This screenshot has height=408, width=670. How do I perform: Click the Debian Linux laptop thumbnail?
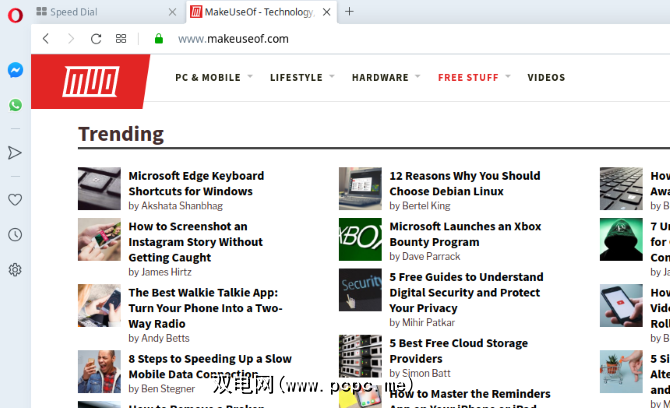tap(360, 188)
